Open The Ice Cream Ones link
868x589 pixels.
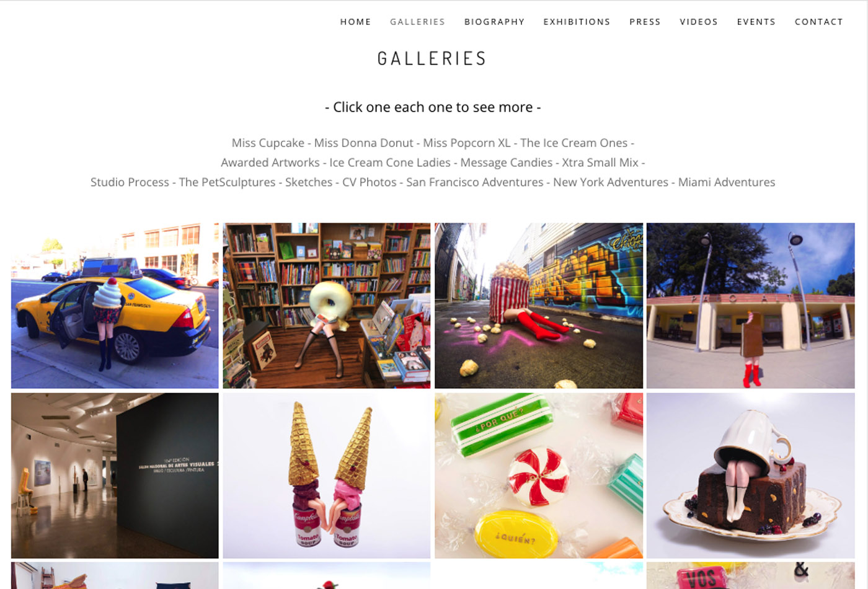click(574, 143)
